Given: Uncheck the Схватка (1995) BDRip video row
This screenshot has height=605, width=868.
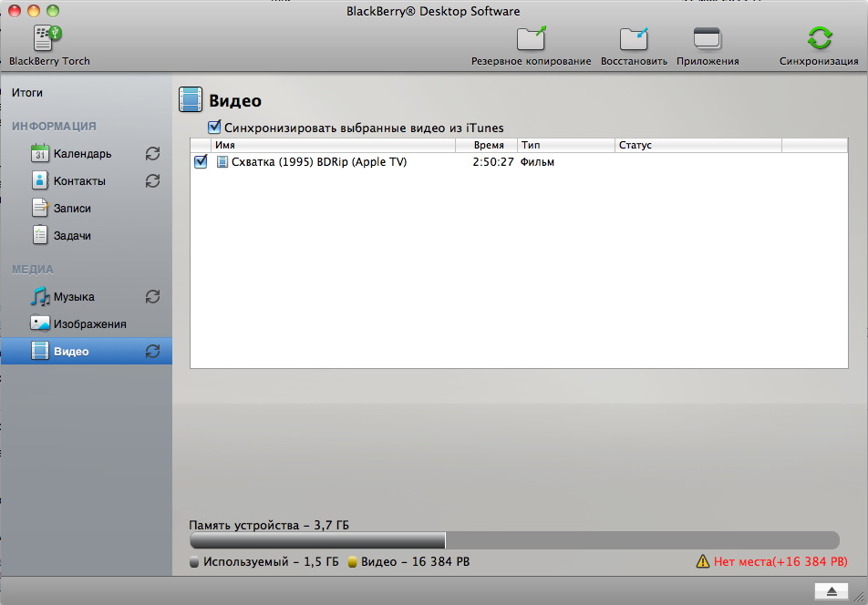Looking at the screenshot, I should click(x=201, y=161).
